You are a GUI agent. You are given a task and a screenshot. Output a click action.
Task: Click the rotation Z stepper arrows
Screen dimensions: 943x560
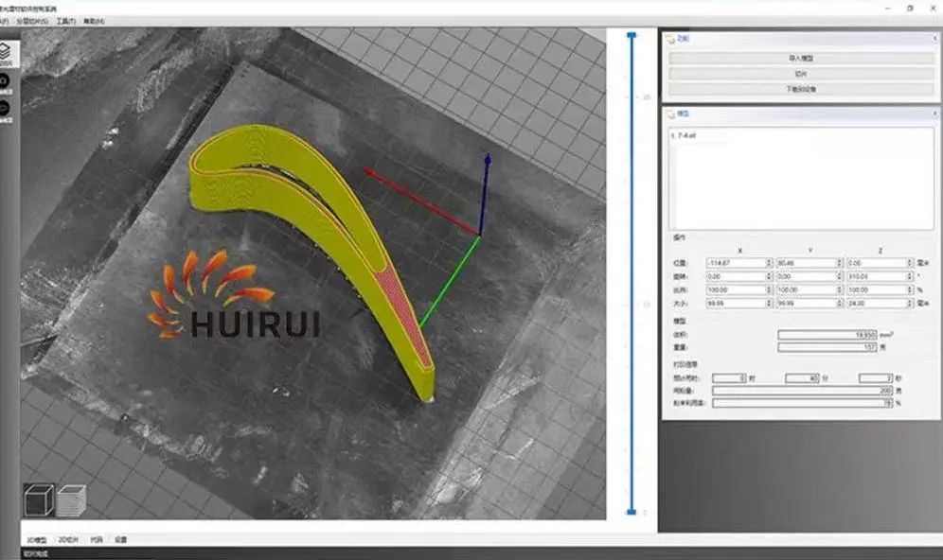(x=911, y=276)
